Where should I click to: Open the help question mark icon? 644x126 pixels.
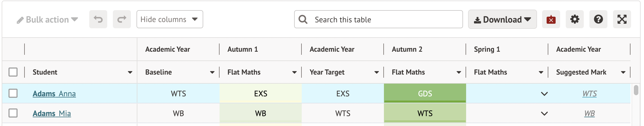tap(598, 19)
